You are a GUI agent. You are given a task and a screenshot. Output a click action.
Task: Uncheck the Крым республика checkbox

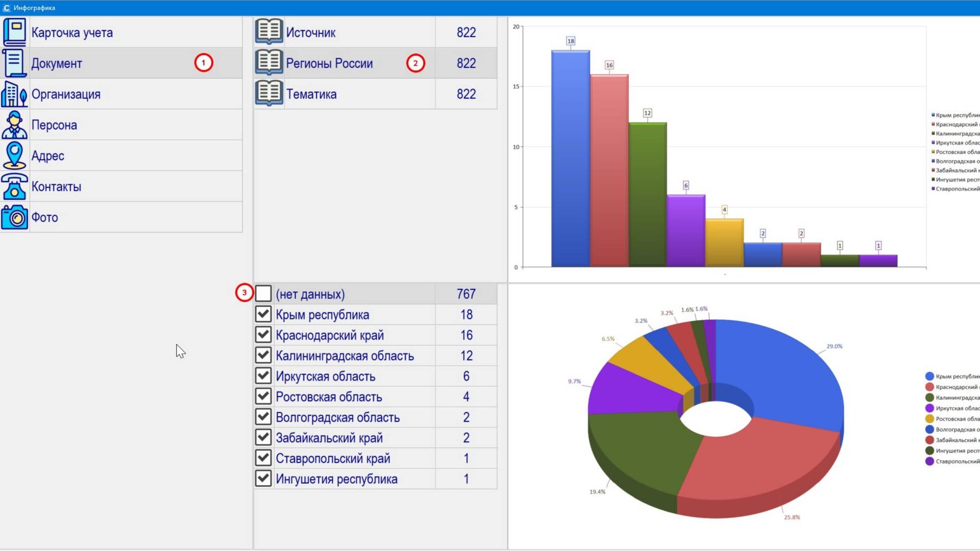pyautogui.click(x=263, y=314)
